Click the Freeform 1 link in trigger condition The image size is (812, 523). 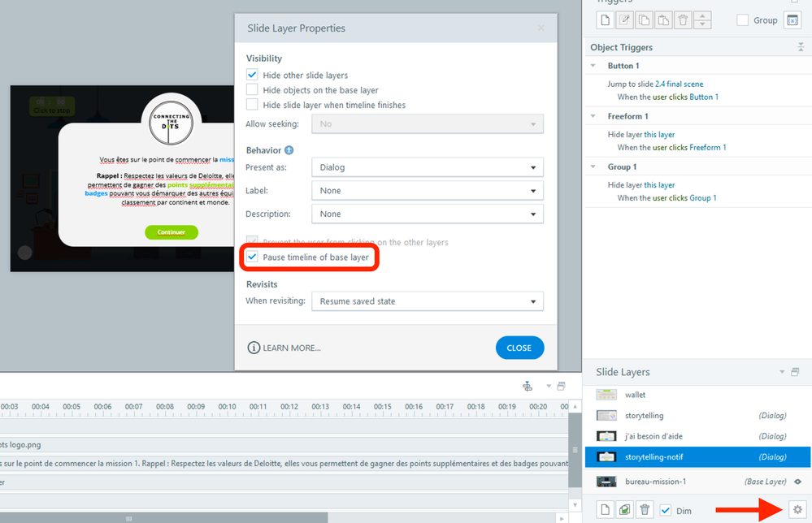click(707, 148)
